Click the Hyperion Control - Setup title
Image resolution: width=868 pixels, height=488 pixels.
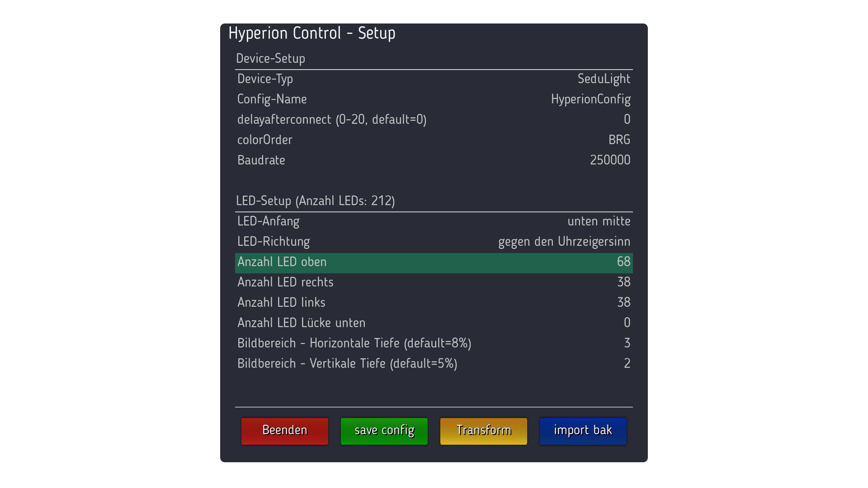pos(312,33)
